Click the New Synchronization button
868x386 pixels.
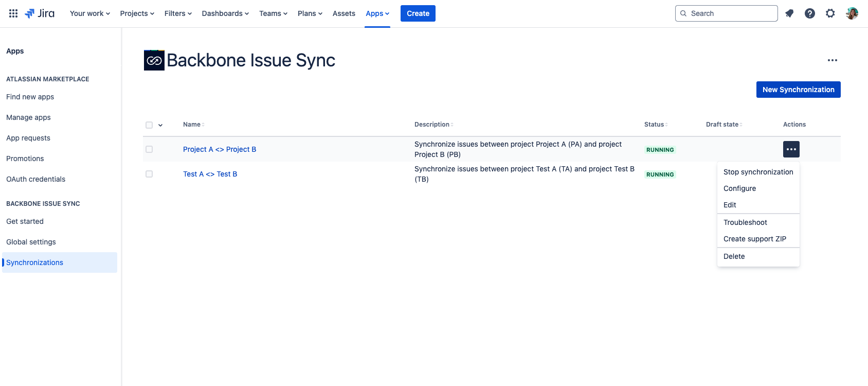click(x=798, y=90)
